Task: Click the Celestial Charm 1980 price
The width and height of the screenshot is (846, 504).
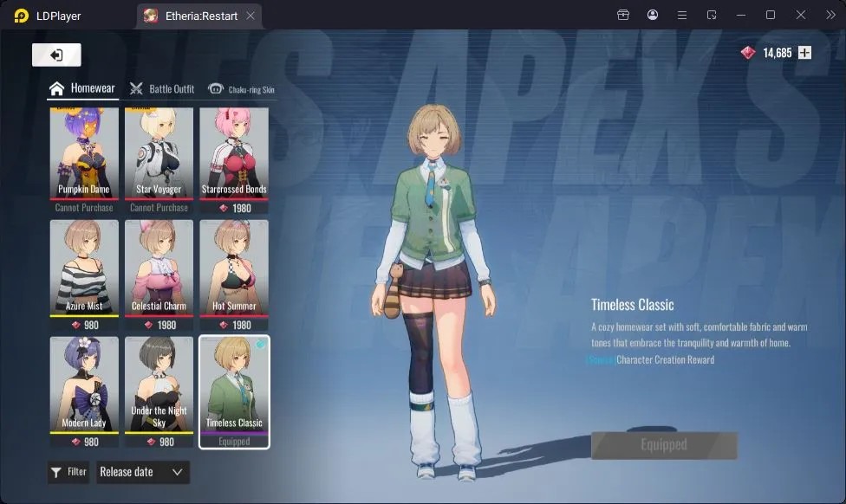Action: pyautogui.click(x=159, y=325)
